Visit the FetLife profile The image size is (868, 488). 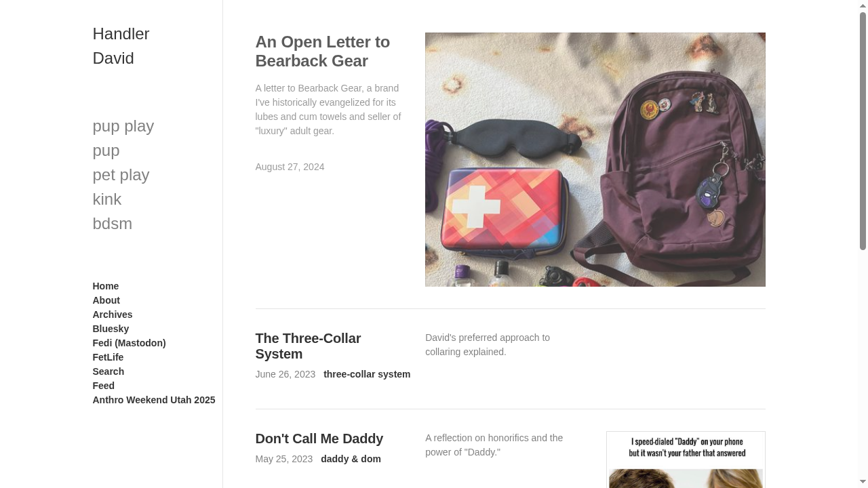108,357
